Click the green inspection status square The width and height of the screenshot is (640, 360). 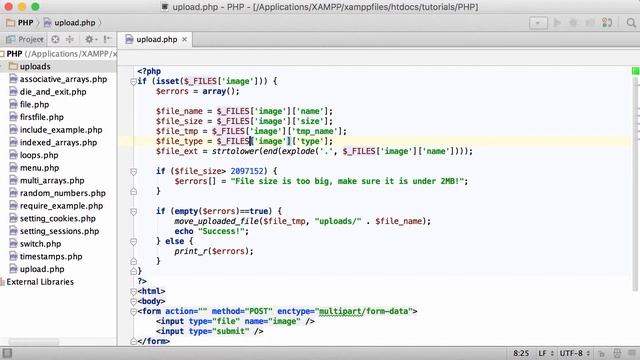pyautogui.click(x=636, y=71)
